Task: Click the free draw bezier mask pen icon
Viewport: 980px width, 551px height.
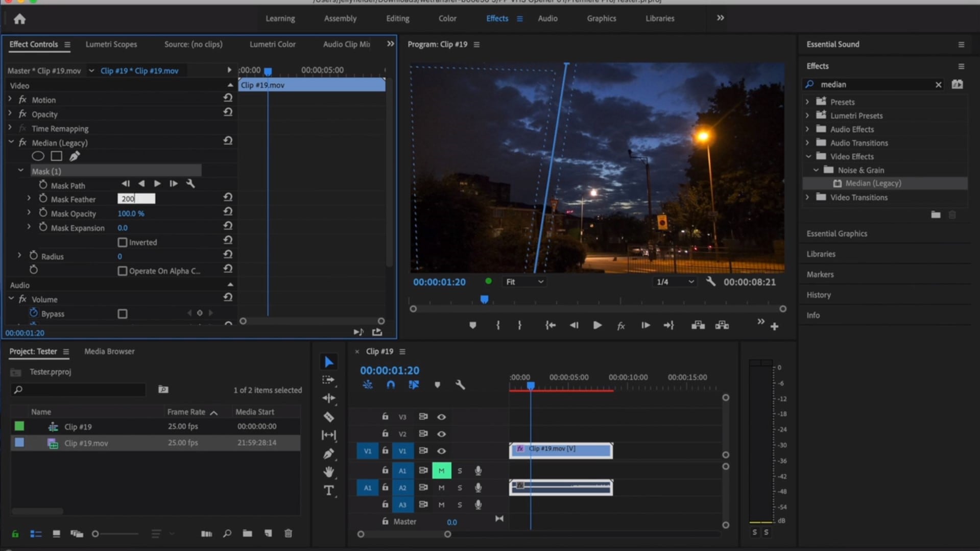Action: click(x=75, y=156)
